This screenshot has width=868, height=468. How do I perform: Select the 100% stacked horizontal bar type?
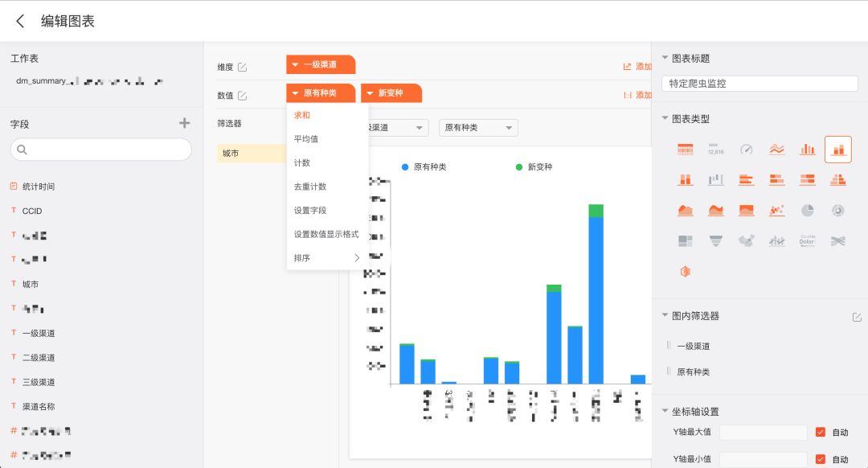[x=807, y=179]
